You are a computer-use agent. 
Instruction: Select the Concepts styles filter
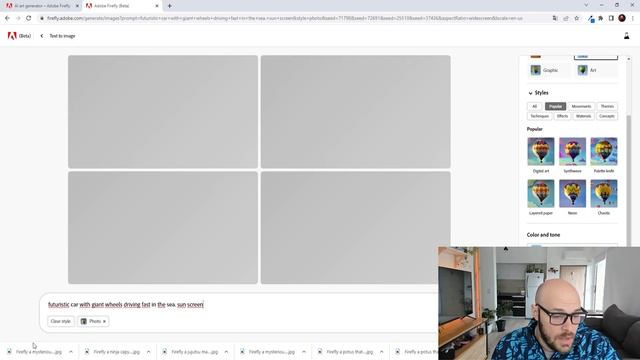[x=607, y=116]
